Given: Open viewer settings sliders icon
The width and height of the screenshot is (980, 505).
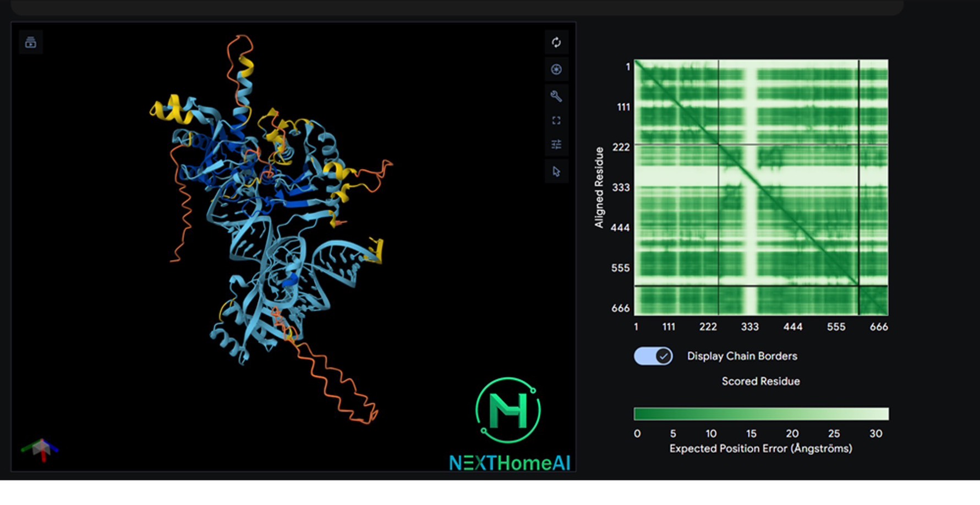Looking at the screenshot, I should [556, 145].
